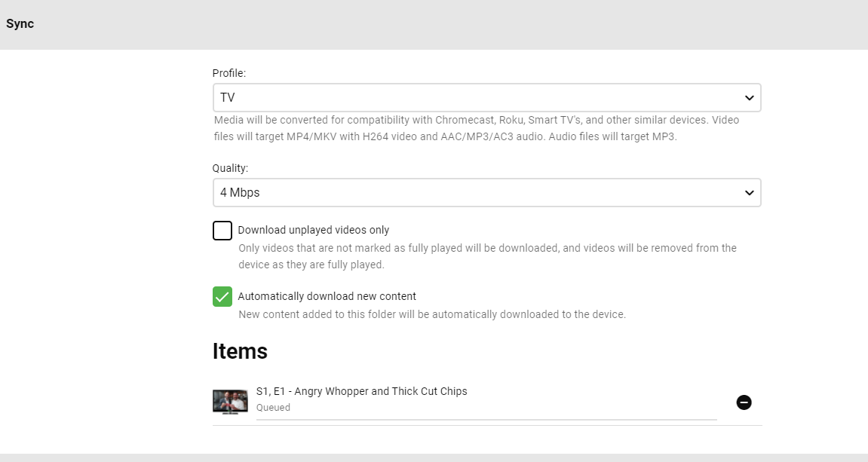Screen dimensions: 868x462
Task: Click the Items section heading
Action: (x=240, y=351)
